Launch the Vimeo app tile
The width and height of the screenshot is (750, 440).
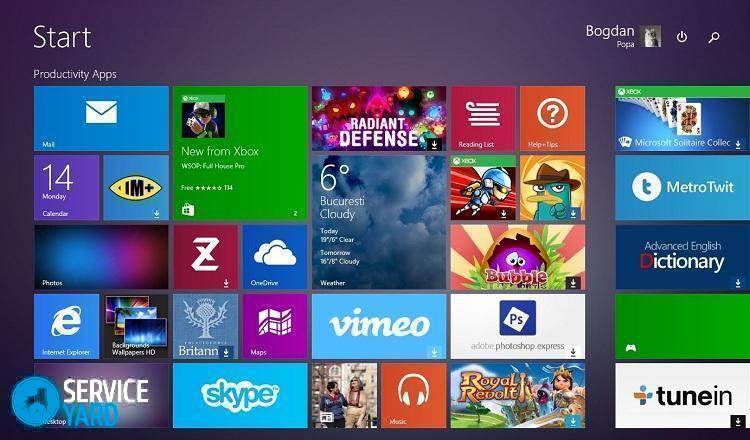379,326
